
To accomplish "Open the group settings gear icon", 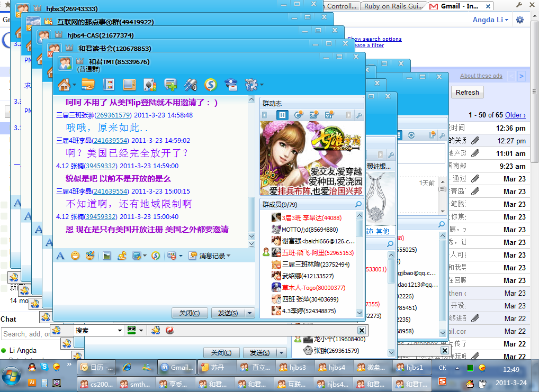I will coord(250,85).
